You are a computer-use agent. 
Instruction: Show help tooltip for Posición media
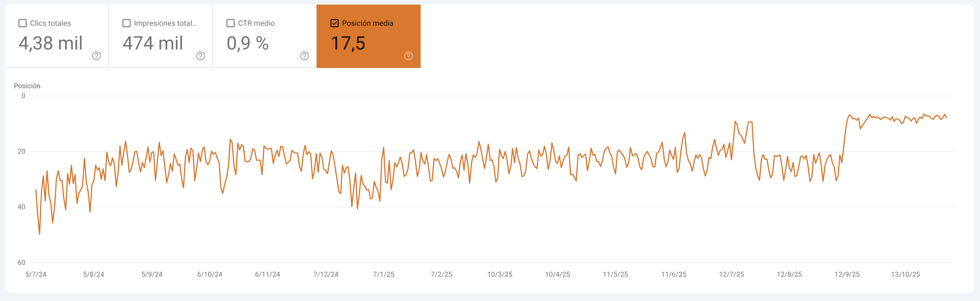click(x=408, y=56)
